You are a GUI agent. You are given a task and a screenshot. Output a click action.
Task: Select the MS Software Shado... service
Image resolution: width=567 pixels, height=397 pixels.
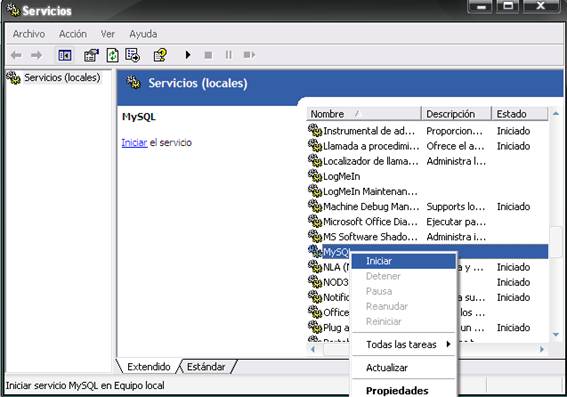pyautogui.click(x=428, y=237)
